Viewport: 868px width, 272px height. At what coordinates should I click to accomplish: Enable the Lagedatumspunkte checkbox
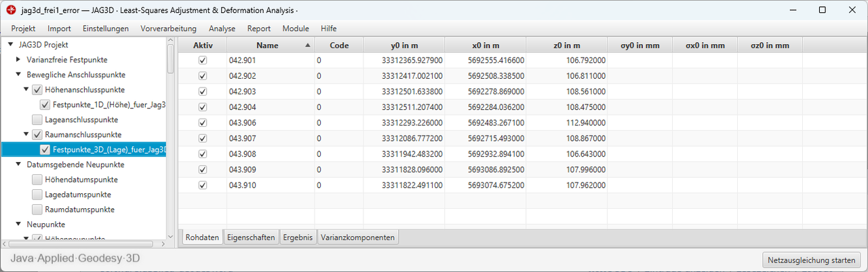click(x=37, y=194)
